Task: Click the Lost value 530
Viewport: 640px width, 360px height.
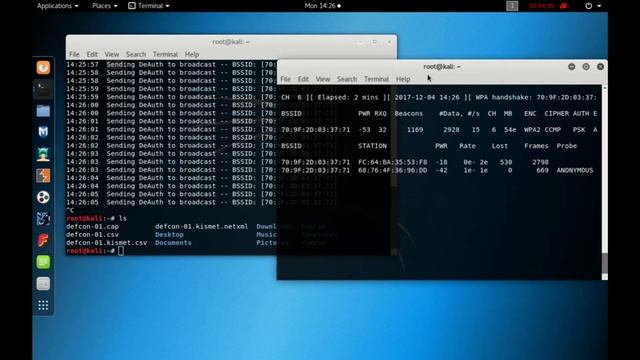Action: 506,162
